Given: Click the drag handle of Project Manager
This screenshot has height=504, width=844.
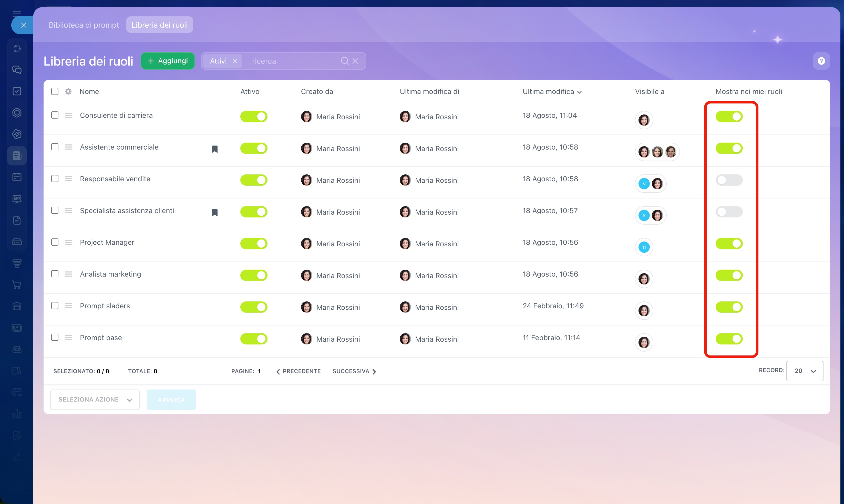Looking at the screenshot, I should (69, 242).
